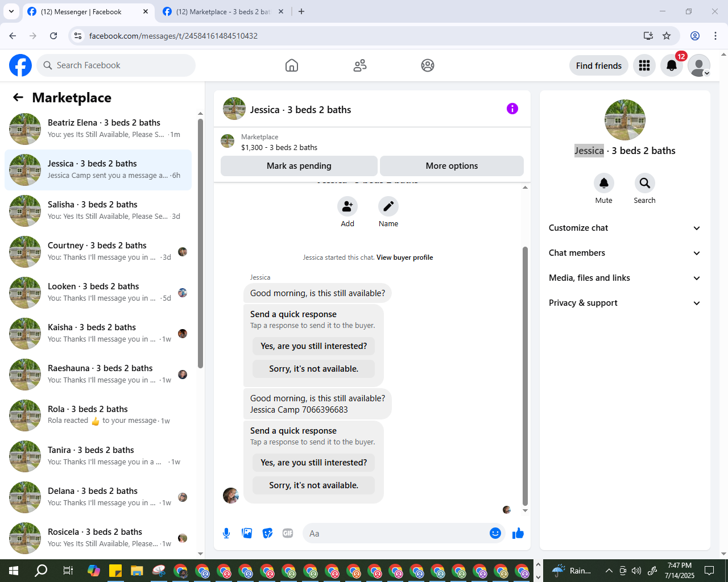Open the Windows Task View icon
This screenshot has width=728, height=582.
pos(68,571)
